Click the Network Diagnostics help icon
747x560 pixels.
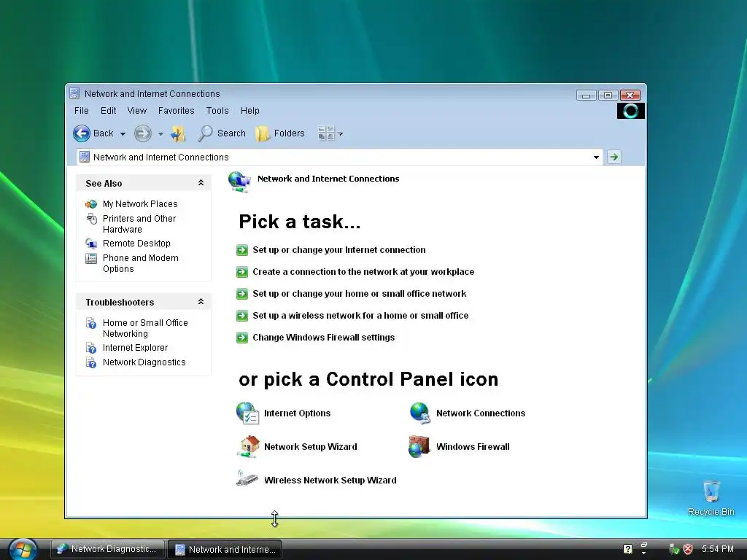91,363
